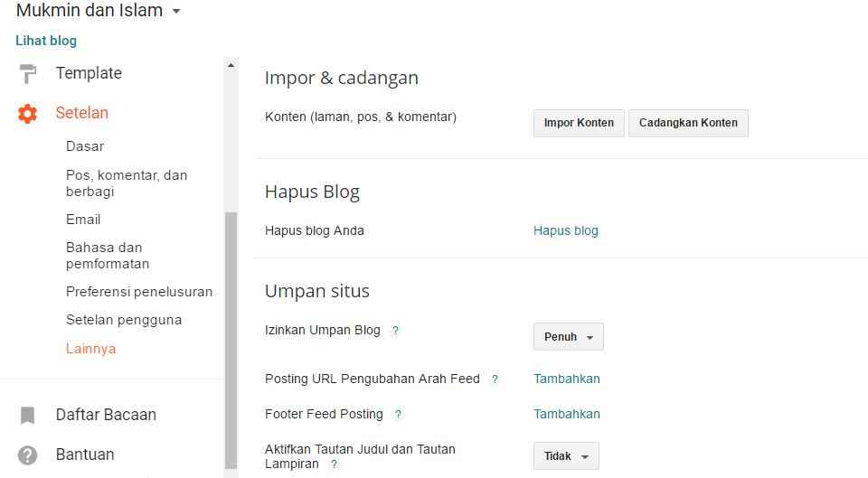Click the Daftar Bacaan bookmark icon

27,415
